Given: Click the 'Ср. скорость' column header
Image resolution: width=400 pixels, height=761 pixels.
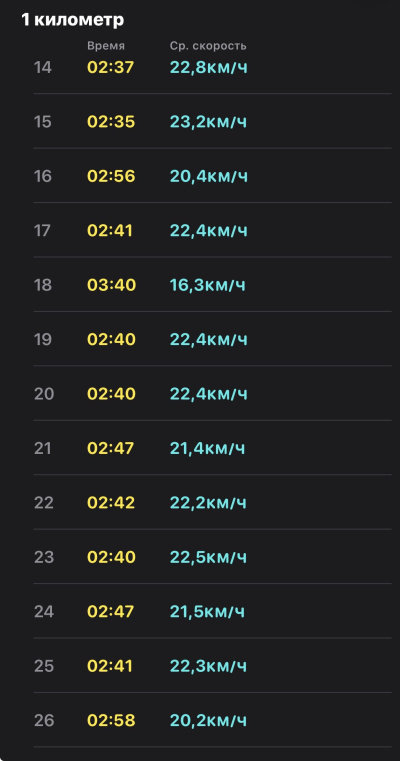Looking at the screenshot, I should [x=208, y=46].
